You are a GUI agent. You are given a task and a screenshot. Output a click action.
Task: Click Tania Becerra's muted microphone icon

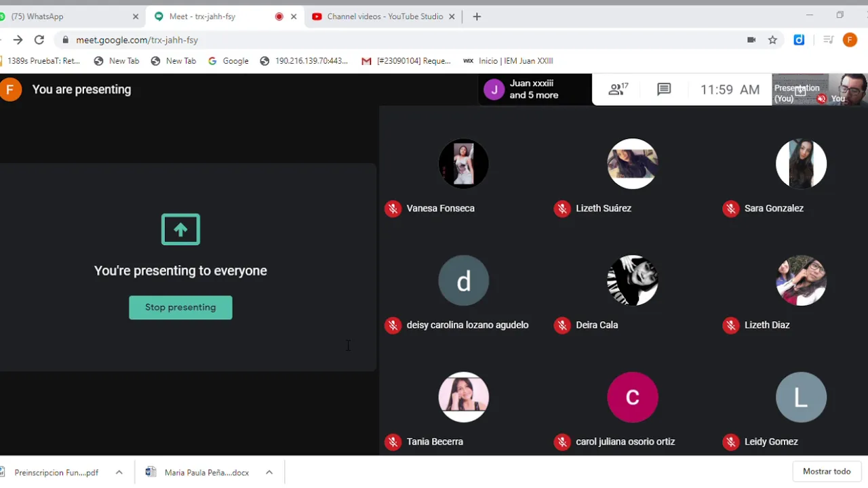(x=393, y=442)
